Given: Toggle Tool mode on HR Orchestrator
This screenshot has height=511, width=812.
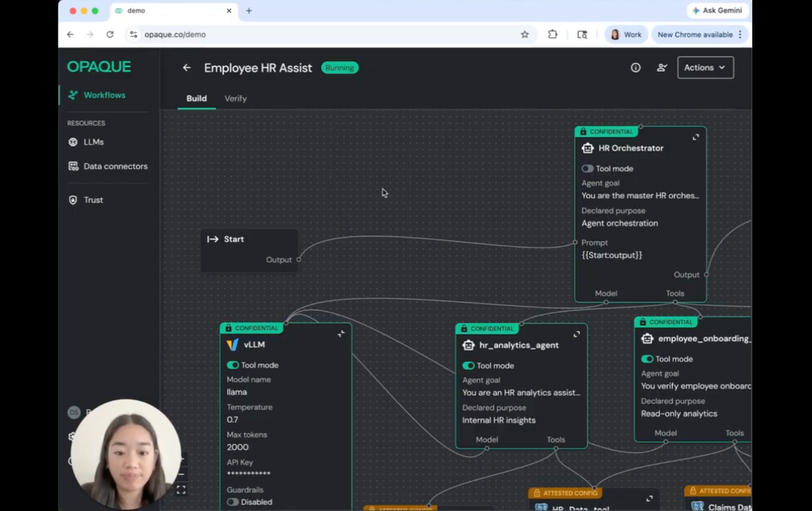Looking at the screenshot, I should coord(588,169).
